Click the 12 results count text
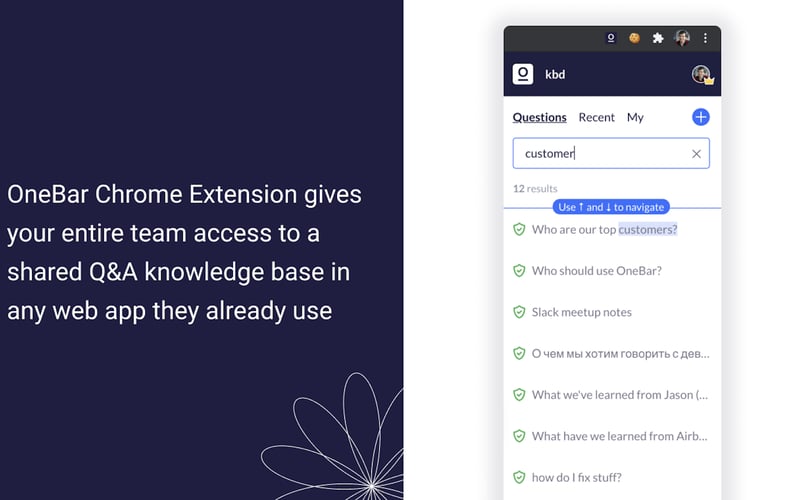The image size is (800, 500). [x=535, y=189]
